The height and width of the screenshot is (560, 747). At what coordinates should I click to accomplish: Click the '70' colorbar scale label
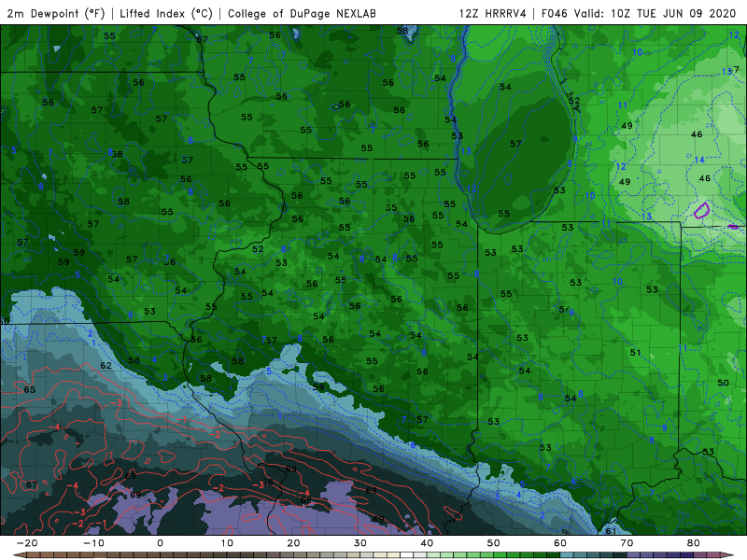(627, 543)
